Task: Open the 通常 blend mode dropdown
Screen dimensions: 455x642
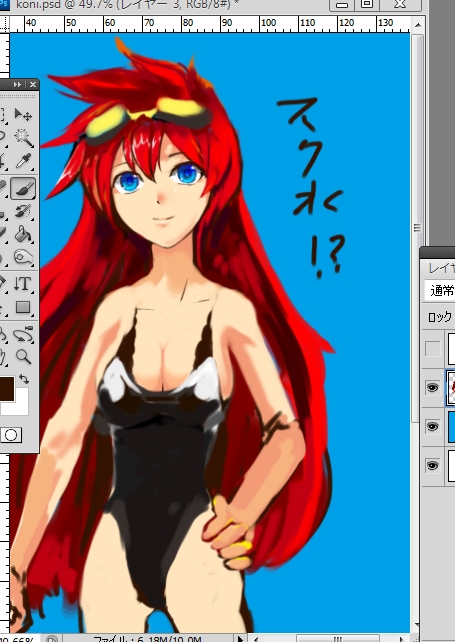Action: pyautogui.click(x=440, y=290)
